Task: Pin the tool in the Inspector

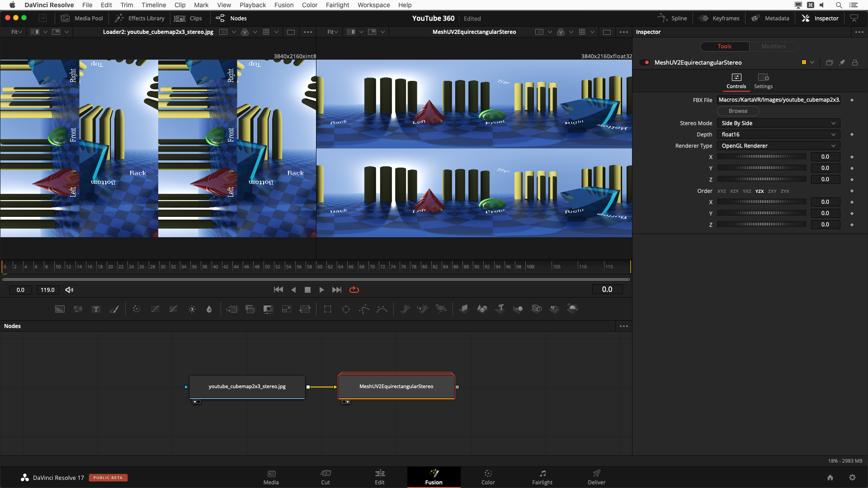Action: [x=842, y=63]
